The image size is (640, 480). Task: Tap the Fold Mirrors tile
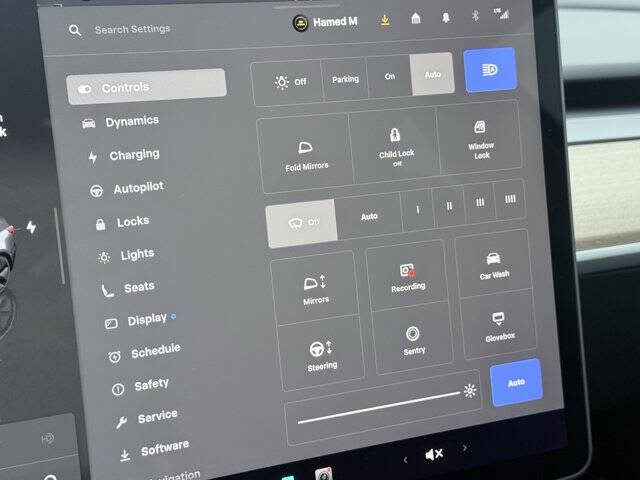(x=306, y=155)
